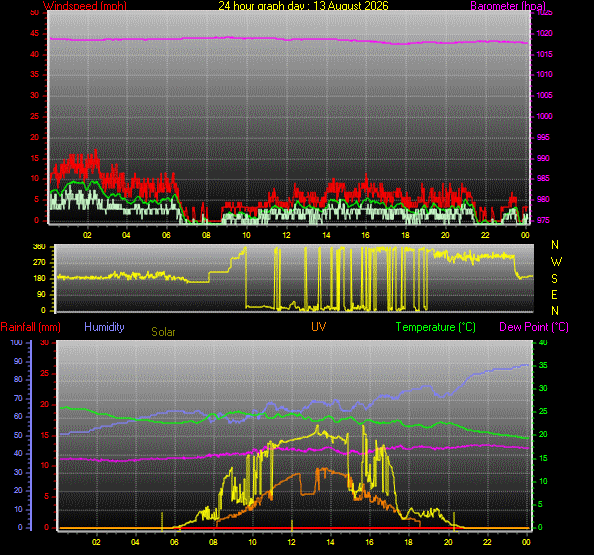Click the 1000 barometer axis value
The height and width of the screenshot is (555, 594).
coord(544,116)
